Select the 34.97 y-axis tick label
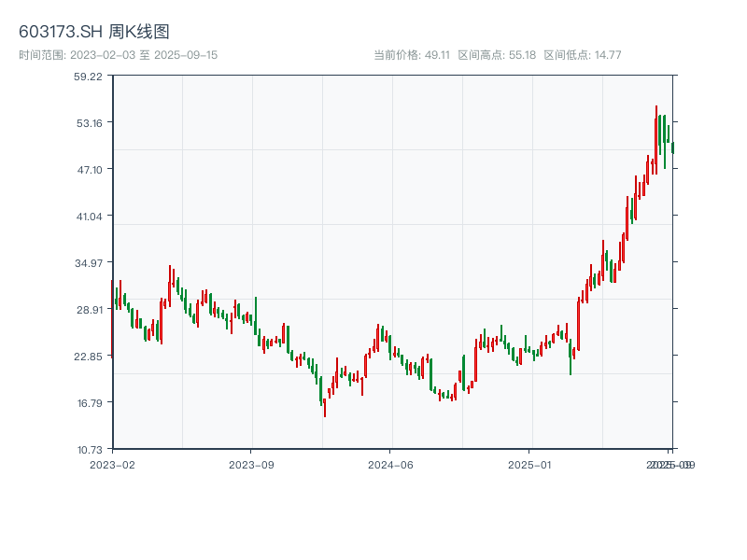The image size is (747, 560). (89, 263)
